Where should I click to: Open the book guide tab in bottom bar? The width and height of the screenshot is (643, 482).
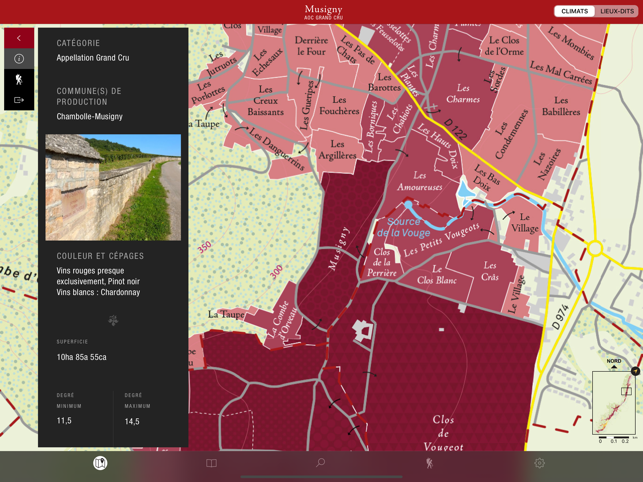[x=211, y=463]
